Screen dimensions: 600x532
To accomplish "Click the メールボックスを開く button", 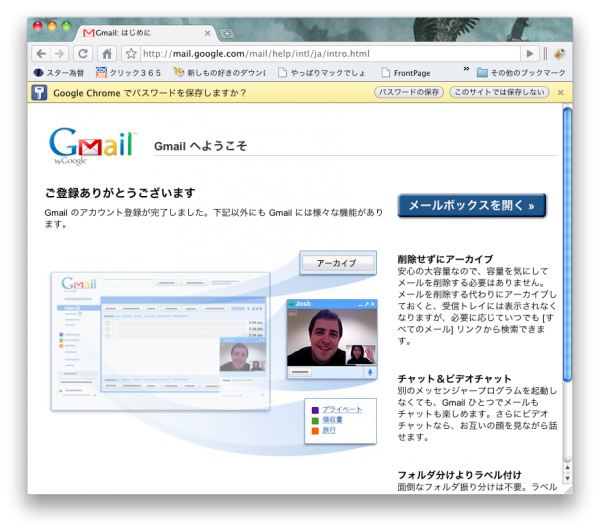I will click(x=471, y=206).
